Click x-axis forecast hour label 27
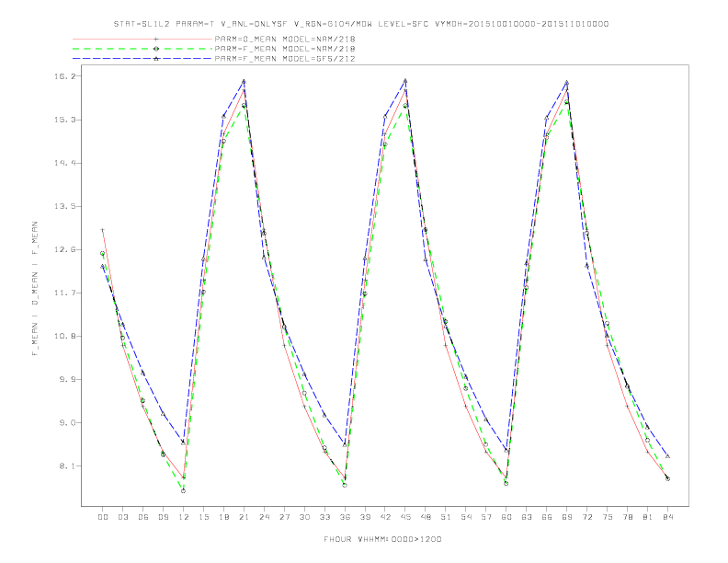This screenshot has width=728, height=563. coord(284,517)
